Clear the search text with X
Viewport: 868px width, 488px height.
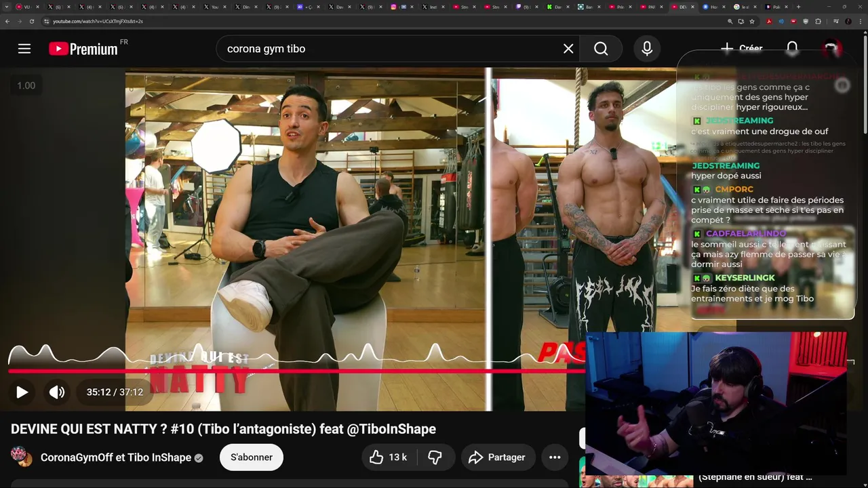tap(568, 49)
